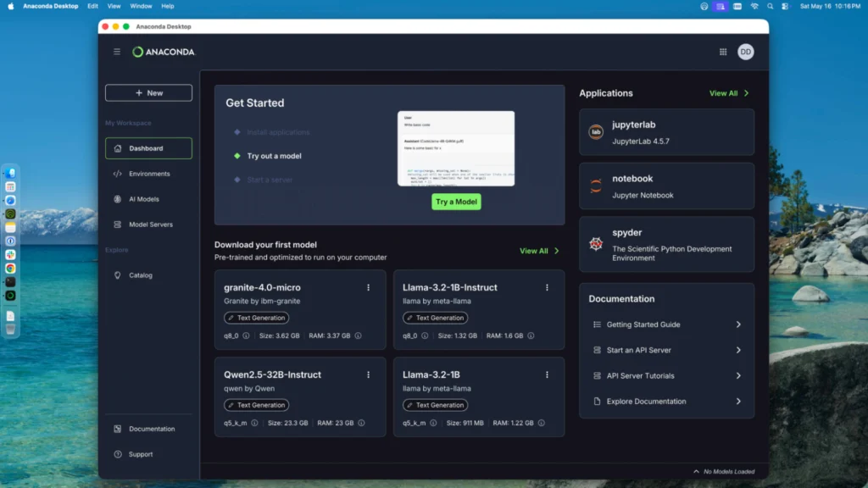Open options for granite-4.0-micro model
The height and width of the screenshot is (488, 868).
[368, 288]
